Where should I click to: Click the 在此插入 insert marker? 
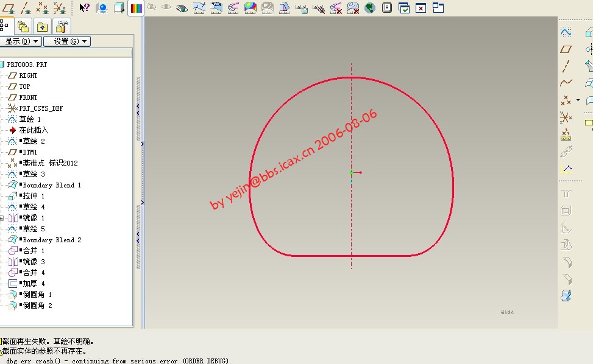33,130
